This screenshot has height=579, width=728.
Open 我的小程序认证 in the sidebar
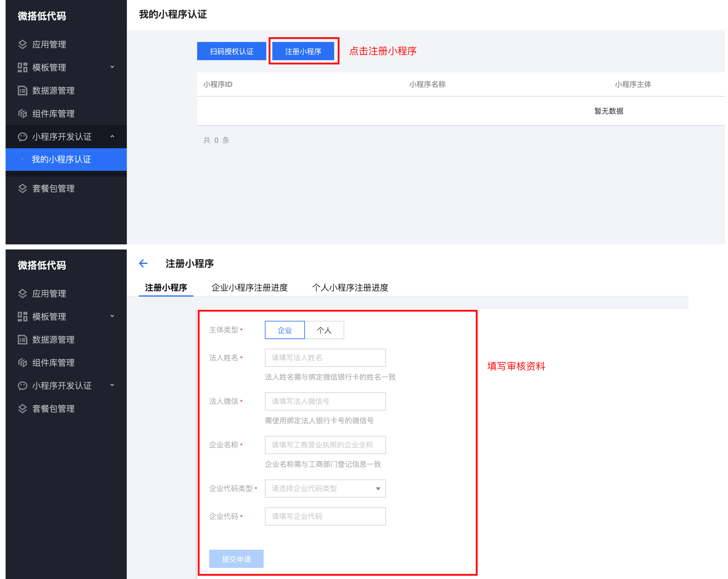[61, 160]
